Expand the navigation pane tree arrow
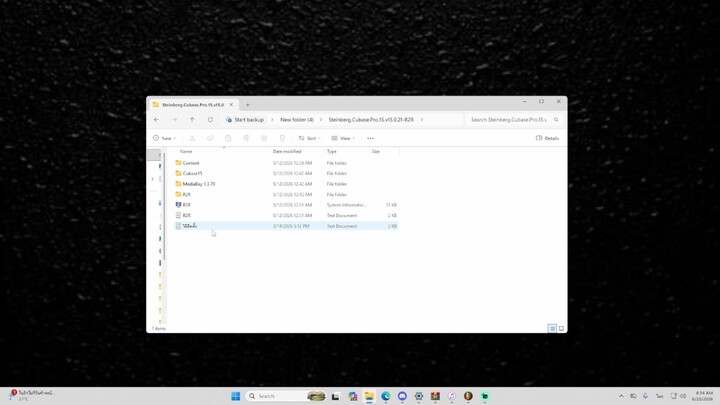This screenshot has height=405, width=720. (x=152, y=179)
